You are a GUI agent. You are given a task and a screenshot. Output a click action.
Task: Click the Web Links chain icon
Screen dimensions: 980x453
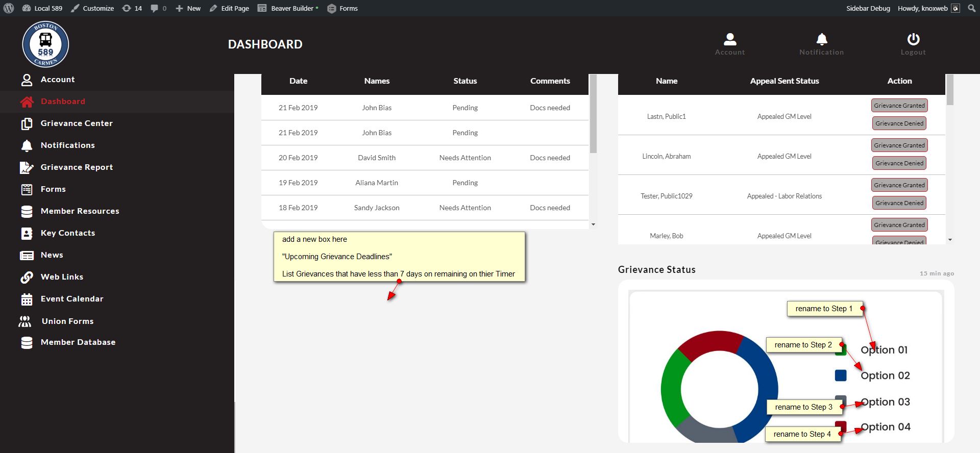27,278
